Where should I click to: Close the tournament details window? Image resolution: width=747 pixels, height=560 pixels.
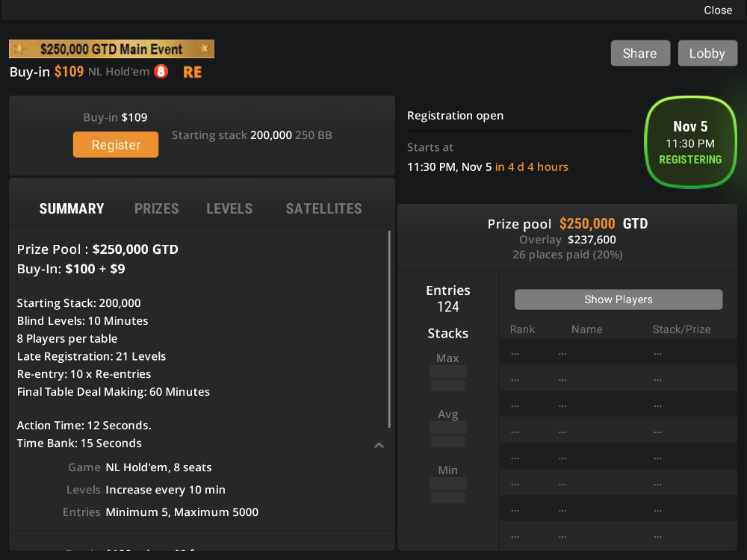(x=718, y=10)
